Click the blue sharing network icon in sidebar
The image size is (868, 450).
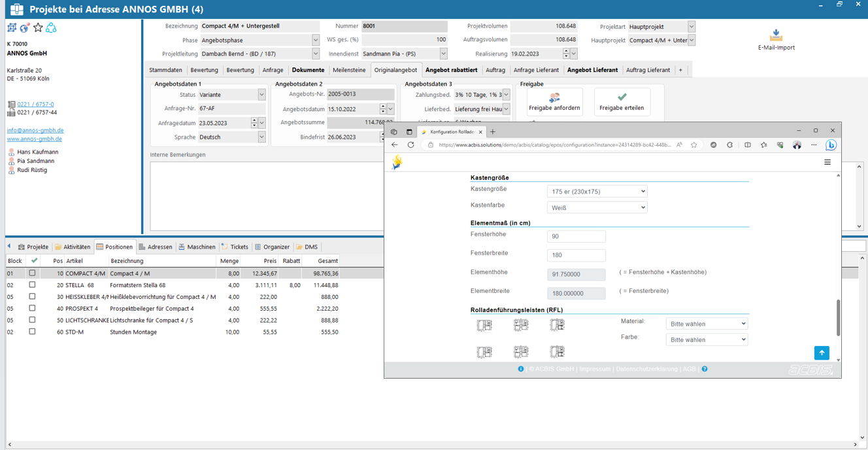coord(52,27)
